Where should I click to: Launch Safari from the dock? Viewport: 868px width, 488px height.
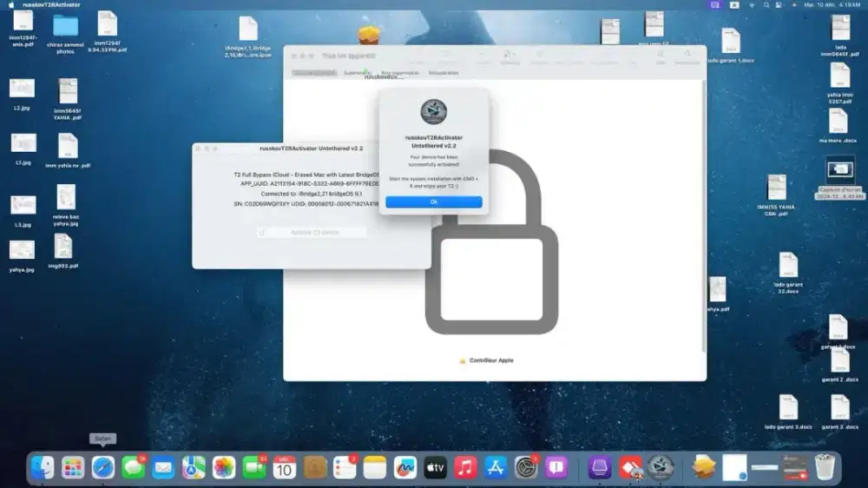click(x=103, y=467)
